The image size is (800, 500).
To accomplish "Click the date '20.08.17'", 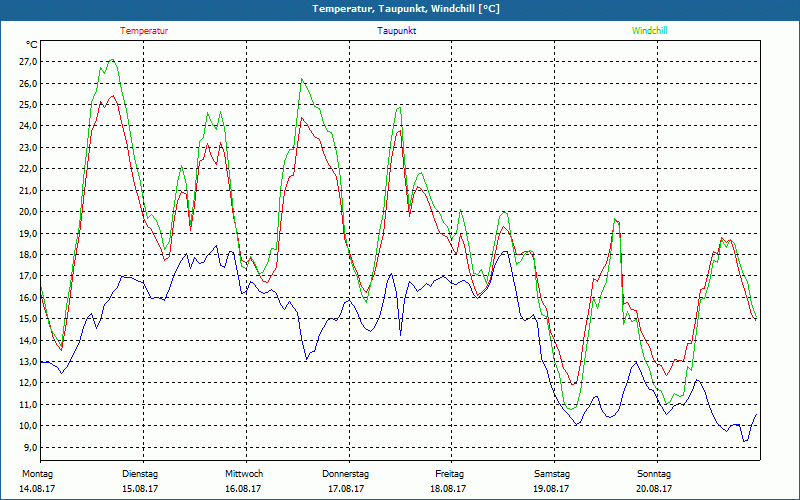I will pos(654,489).
